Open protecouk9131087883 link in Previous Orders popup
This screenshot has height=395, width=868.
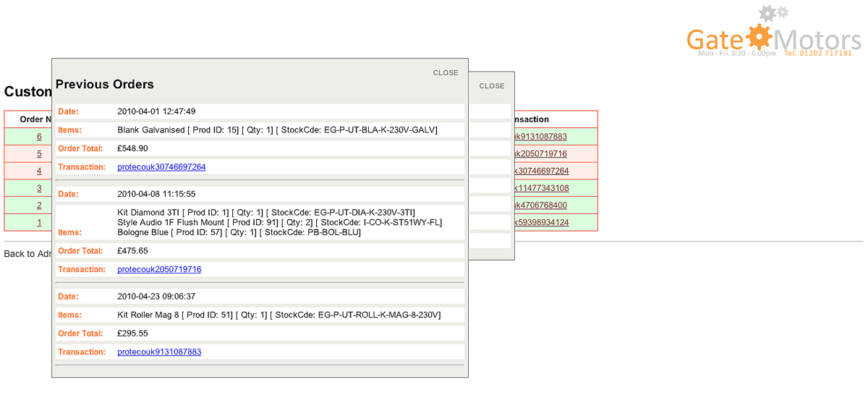tap(159, 352)
